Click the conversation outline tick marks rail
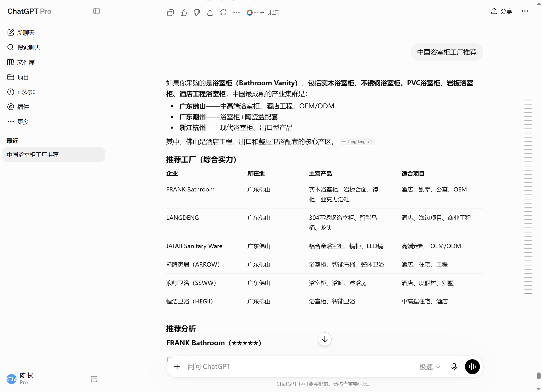Screen dimensions: 542x392 [528, 197]
